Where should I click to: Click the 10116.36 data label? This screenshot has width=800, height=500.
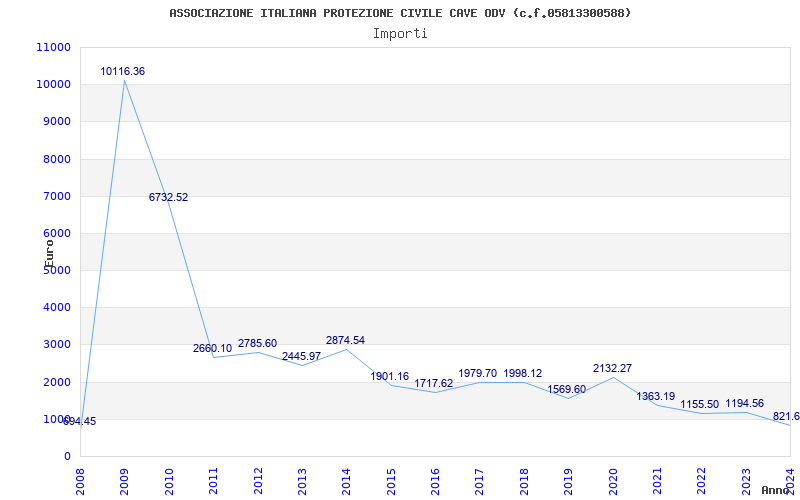tap(122, 71)
